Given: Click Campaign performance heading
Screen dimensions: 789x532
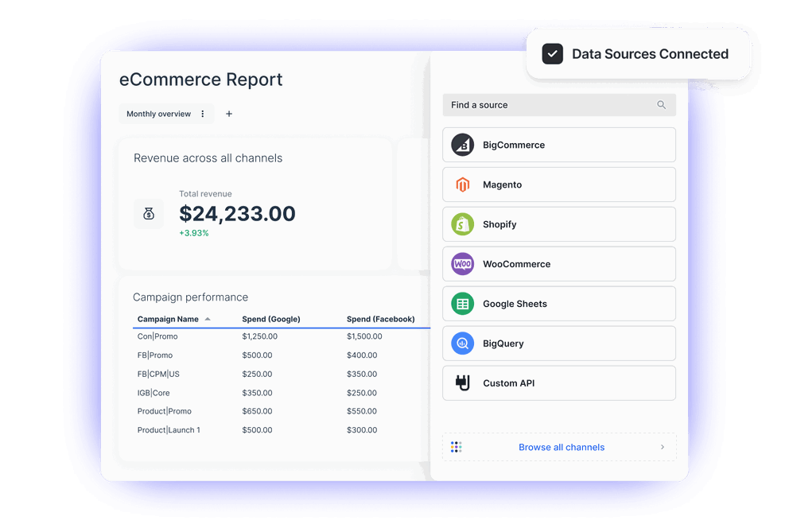Looking at the screenshot, I should point(190,297).
